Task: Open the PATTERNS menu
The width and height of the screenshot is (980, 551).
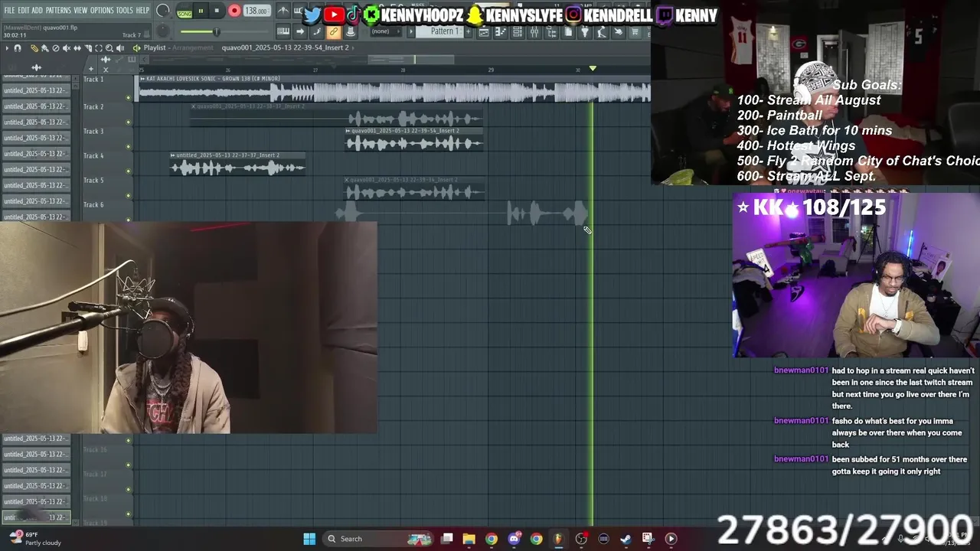Action: pyautogui.click(x=58, y=10)
